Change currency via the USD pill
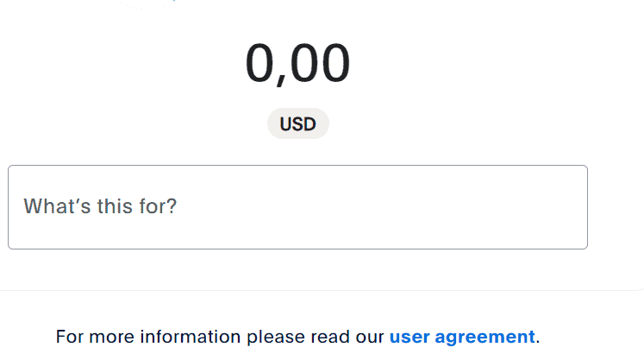Viewport: 644px width, 360px height. coord(297,123)
